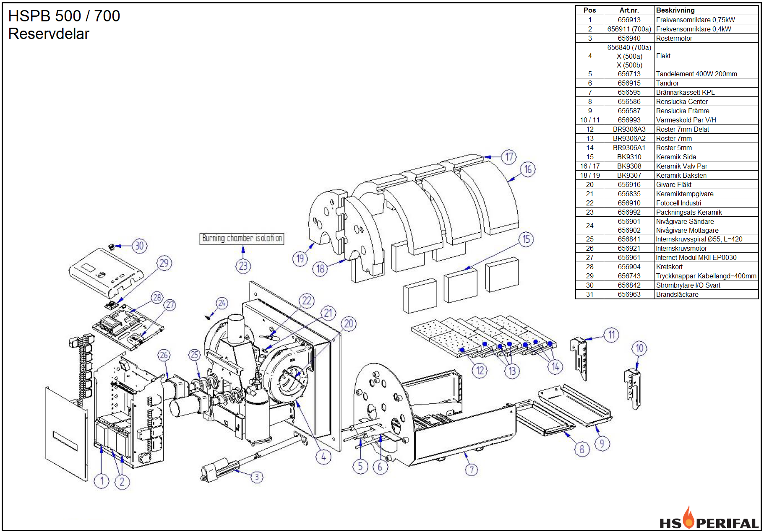The width and height of the screenshot is (764, 532).
Task: Select callout 24 for the level sensor
Action: pyautogui.click(x=222, y=303)
